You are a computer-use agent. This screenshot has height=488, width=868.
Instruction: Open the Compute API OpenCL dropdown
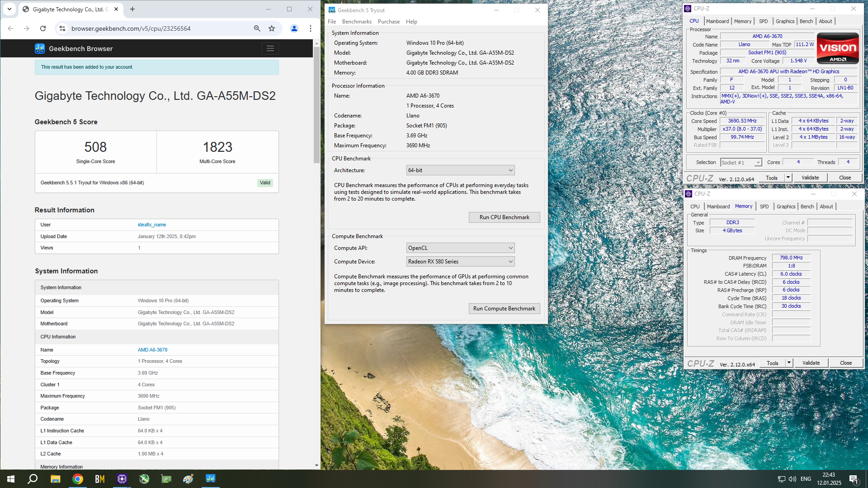[460, 248]
